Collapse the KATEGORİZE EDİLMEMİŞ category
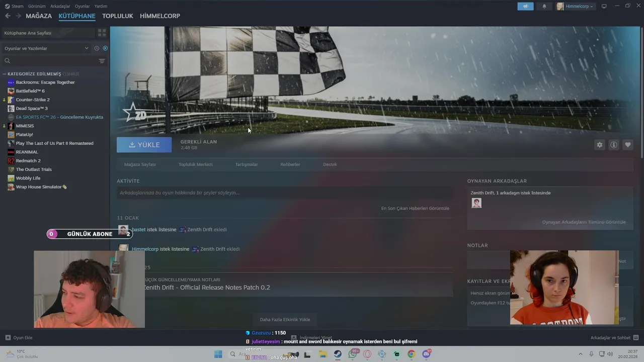 click(x=40, y=74)
